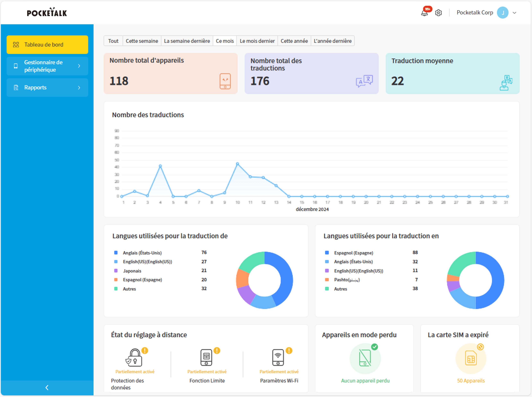Click the data protection padlock icon
This screenshot has width=532, height=397.
(134, 358)
